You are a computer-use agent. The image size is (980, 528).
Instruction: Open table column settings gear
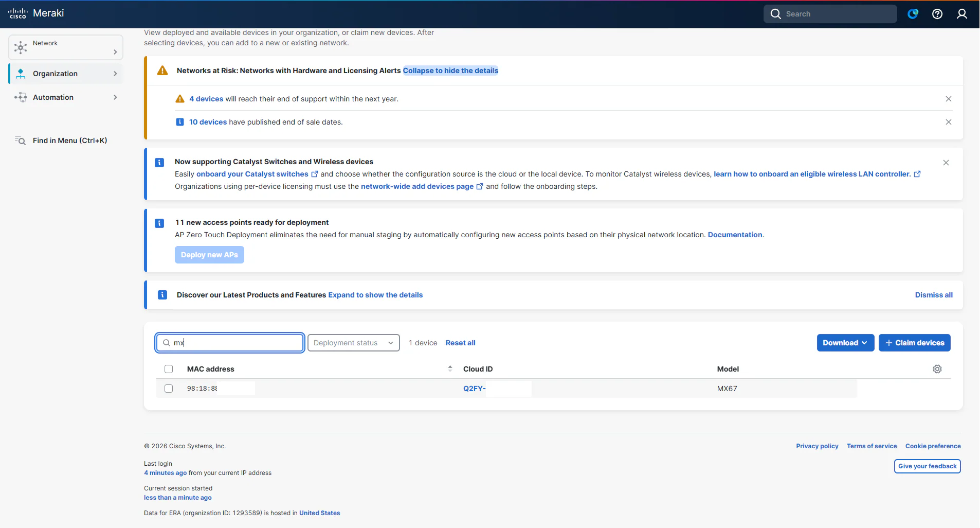(937, 369)
